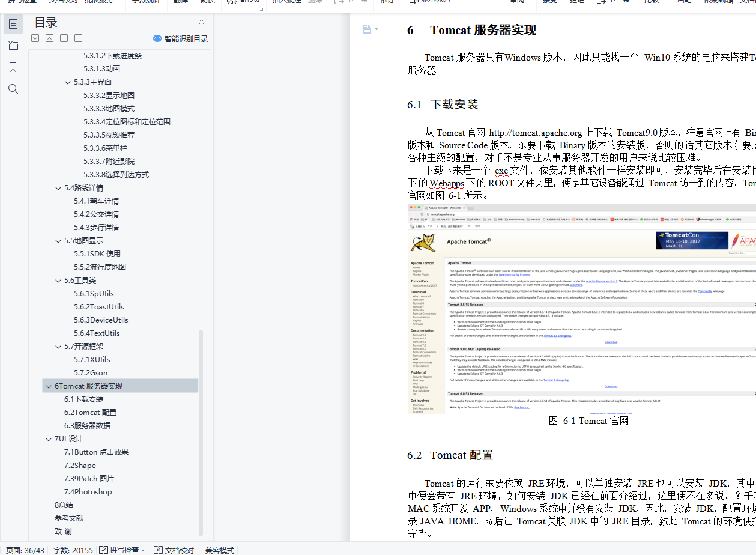The image size is (756, 555).
Task: Select 5.7.2Gson in the outline
Action: (x=91, y=373)
